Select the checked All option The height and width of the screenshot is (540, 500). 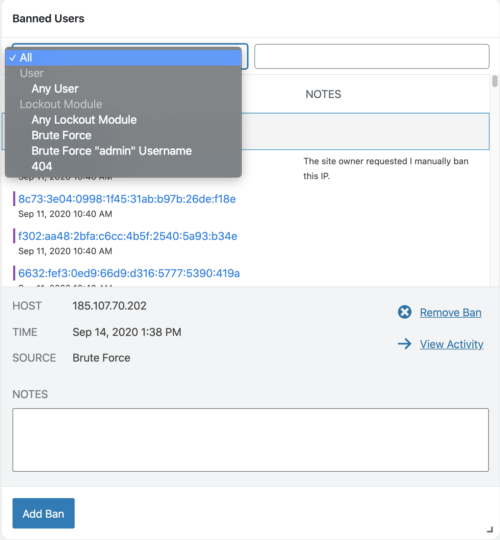[123, 58]
